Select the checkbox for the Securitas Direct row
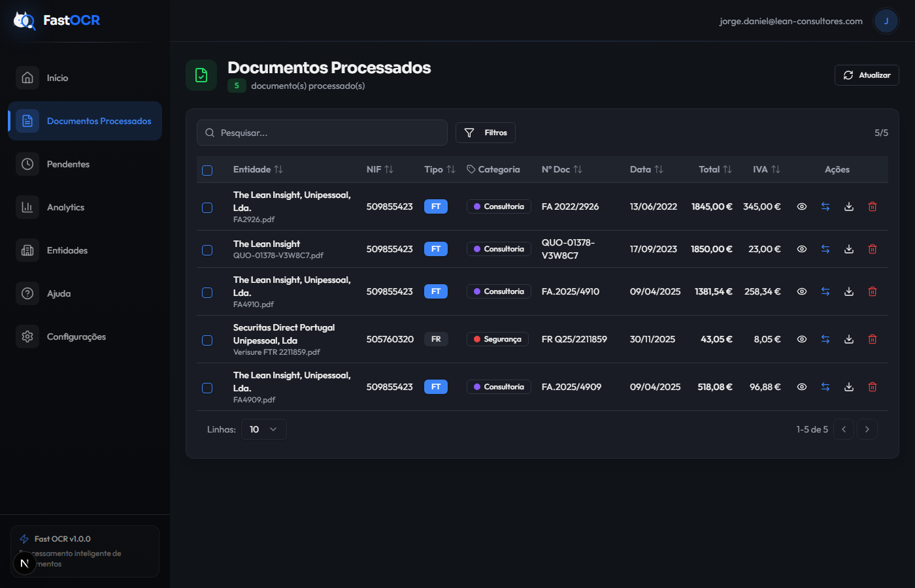 [x=207, y=340]
